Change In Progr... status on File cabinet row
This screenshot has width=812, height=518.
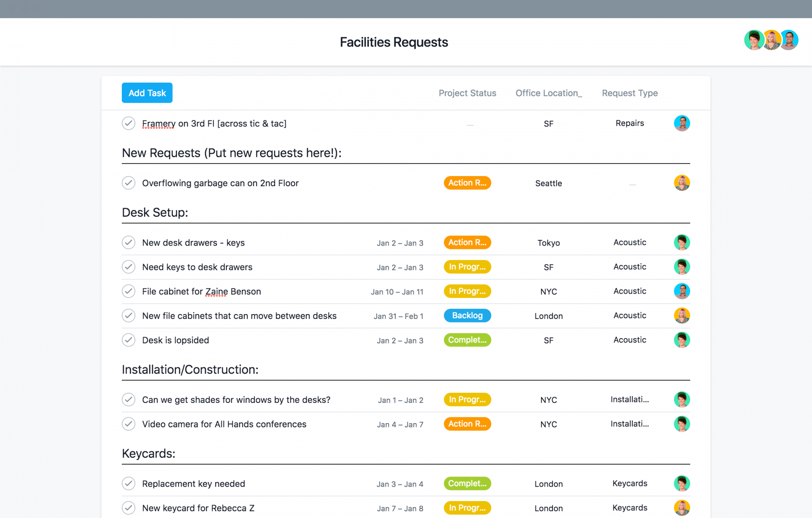(x=467, y=291)
